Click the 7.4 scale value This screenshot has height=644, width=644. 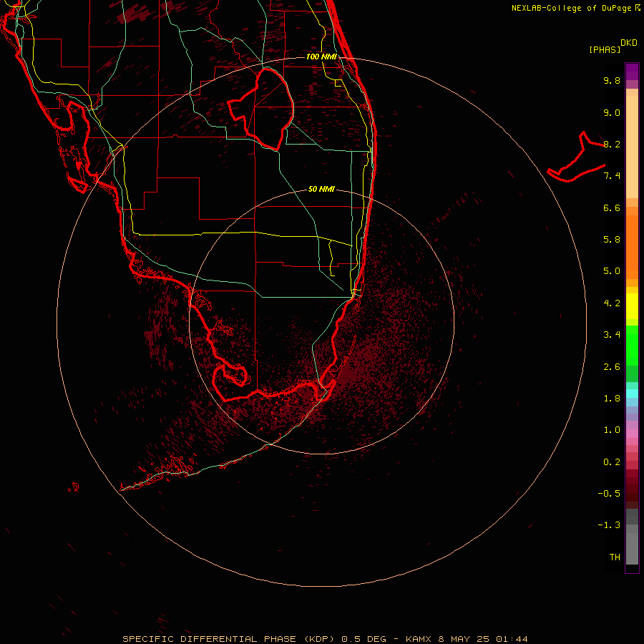pyautogui.click(x=612, y=176)
